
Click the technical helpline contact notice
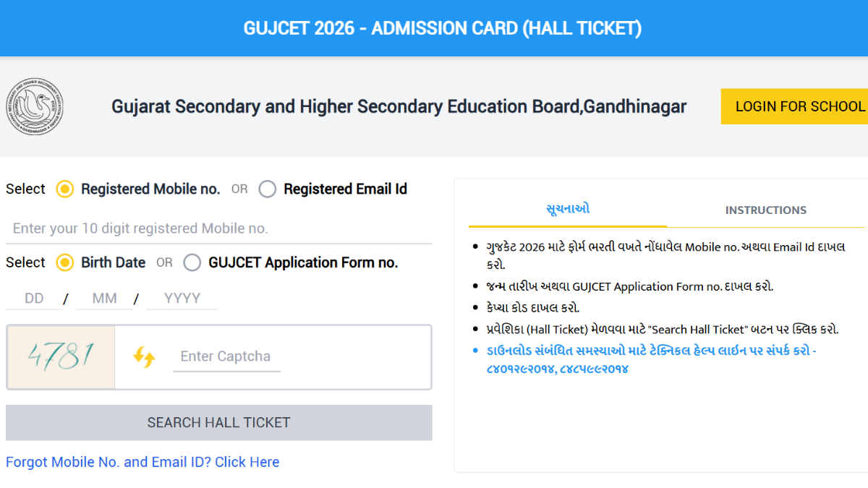click(x=651, y=359)
